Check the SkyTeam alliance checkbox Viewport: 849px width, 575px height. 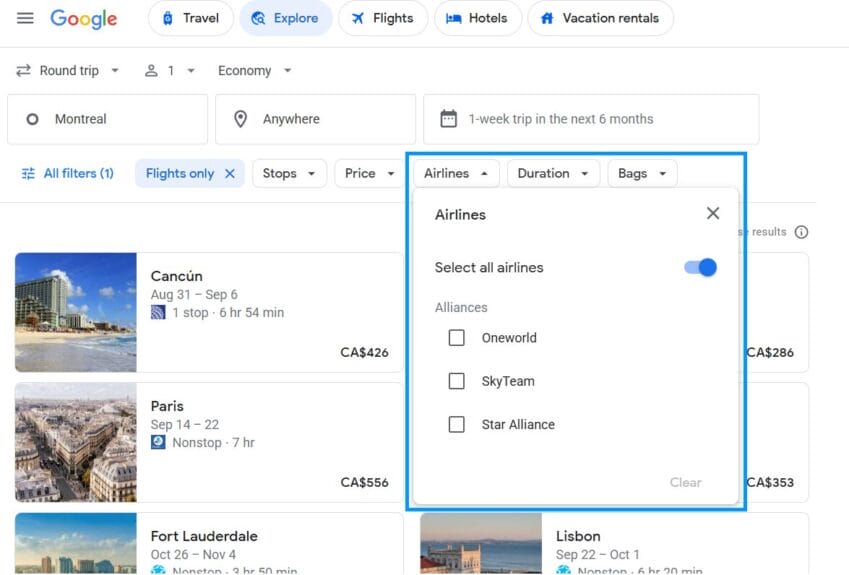[456, 381]
